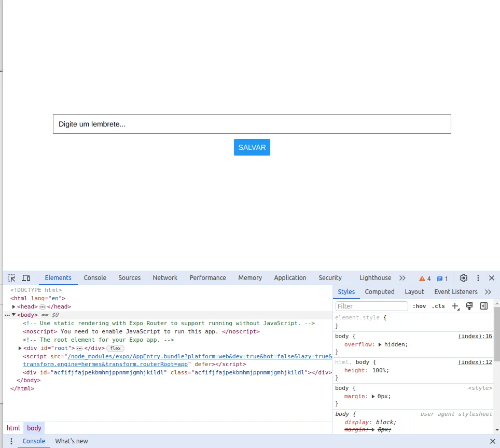Expand the head element node
This screenshot has width=500, height=448.
pos(13,307)
